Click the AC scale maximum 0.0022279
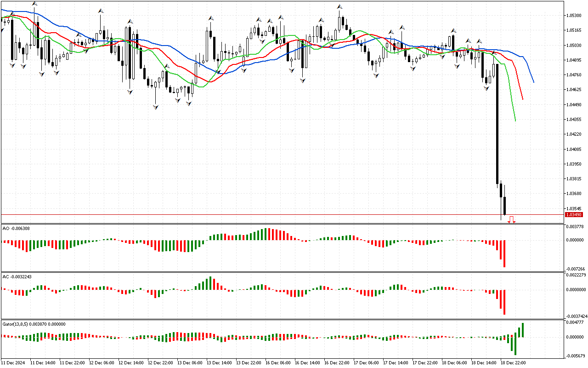 tap(577, 275)
